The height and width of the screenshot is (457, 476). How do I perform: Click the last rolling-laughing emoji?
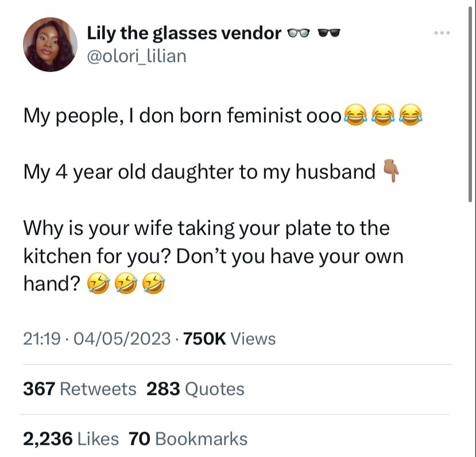pos(154,283)
